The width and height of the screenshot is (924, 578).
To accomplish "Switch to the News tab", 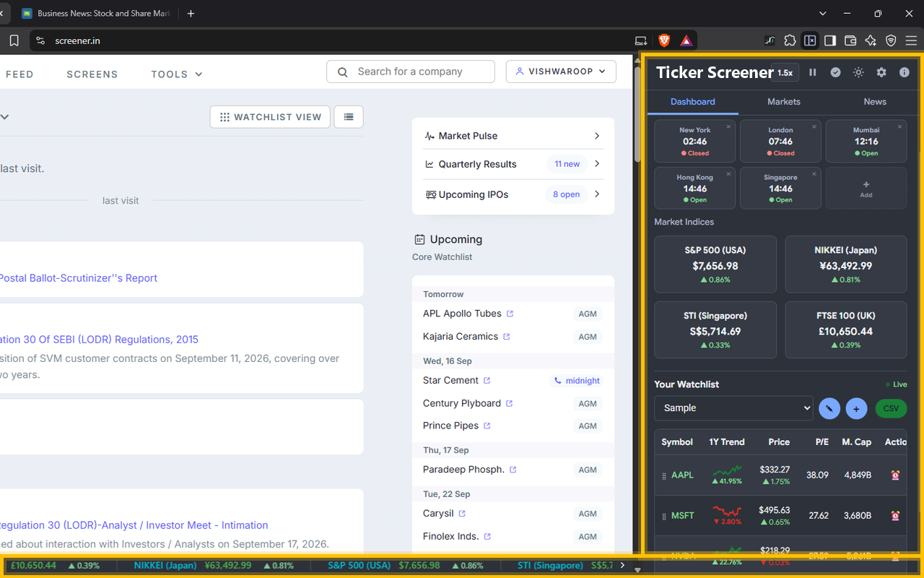I will (875, 102).
